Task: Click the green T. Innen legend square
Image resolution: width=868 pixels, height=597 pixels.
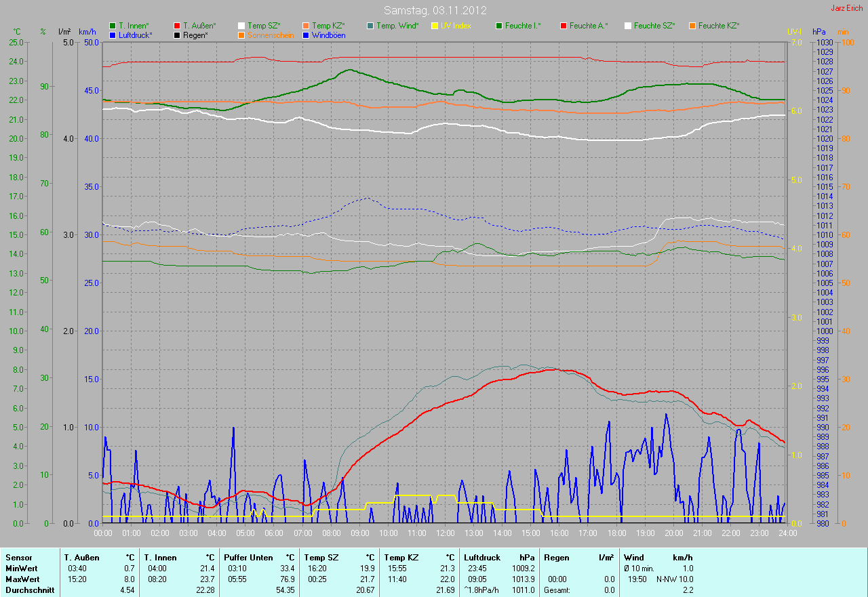Action: pos(113,26)
